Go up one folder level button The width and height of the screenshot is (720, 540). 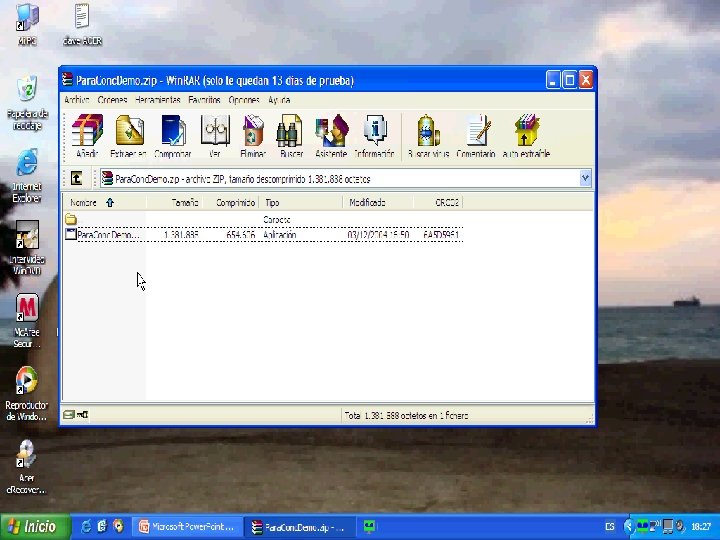pyautogui.click(x=77, y=178)
